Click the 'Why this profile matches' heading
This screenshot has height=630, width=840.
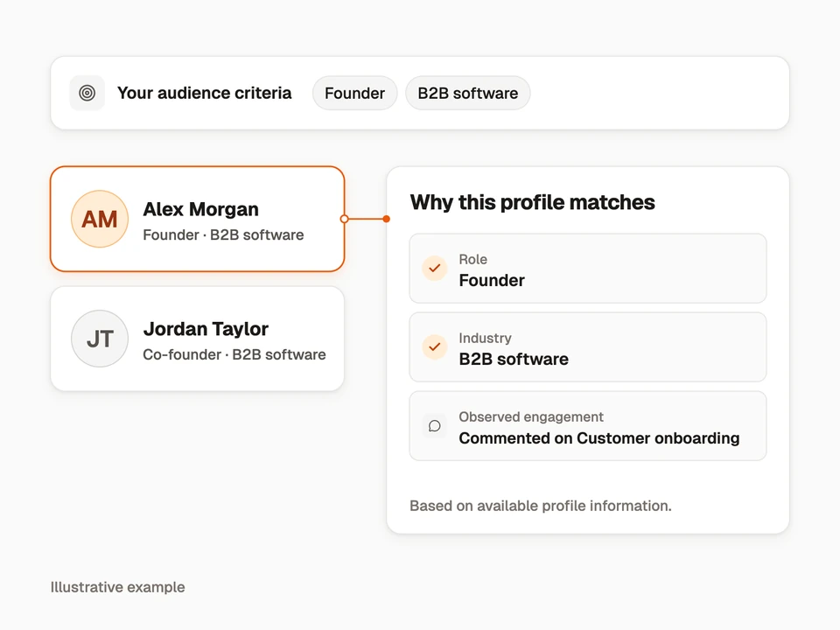pyautogui.click(x=533, y=202)
